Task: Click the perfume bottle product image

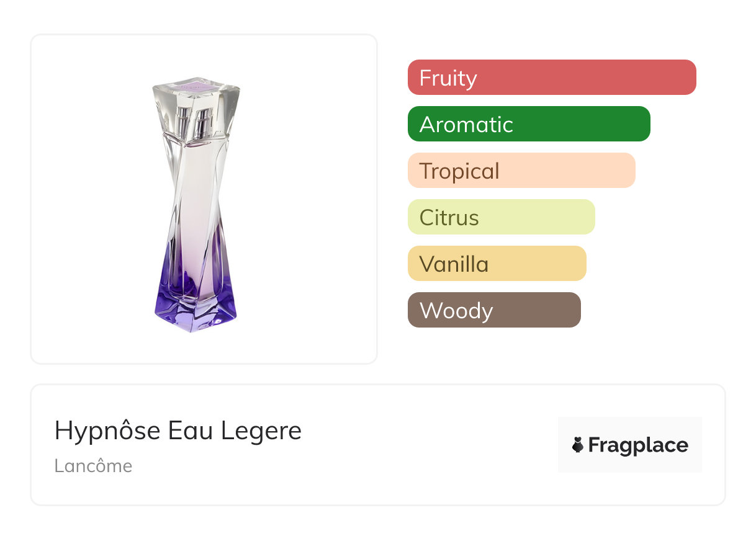Action: pyautogui.click(x=196, y=205)
